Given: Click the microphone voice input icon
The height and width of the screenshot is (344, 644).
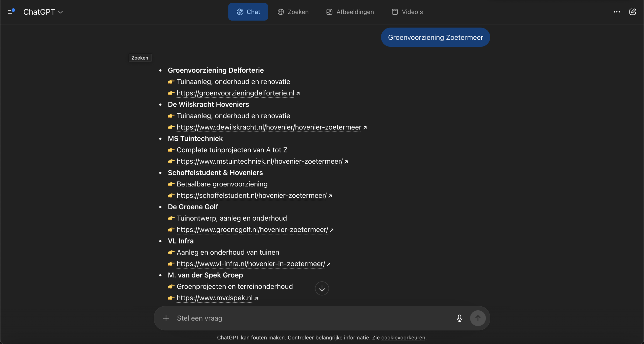Looking at the screenshot, I should 459,318.
